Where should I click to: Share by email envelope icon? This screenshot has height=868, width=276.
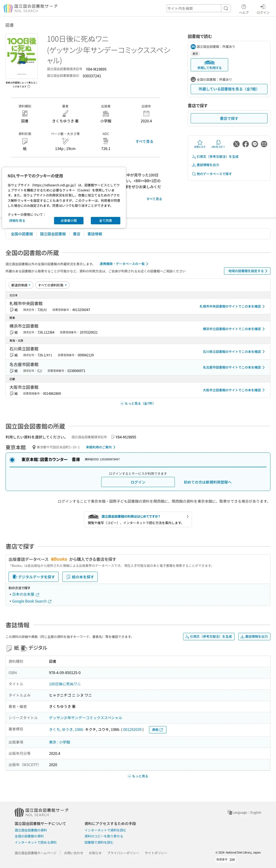coord(264,144)
